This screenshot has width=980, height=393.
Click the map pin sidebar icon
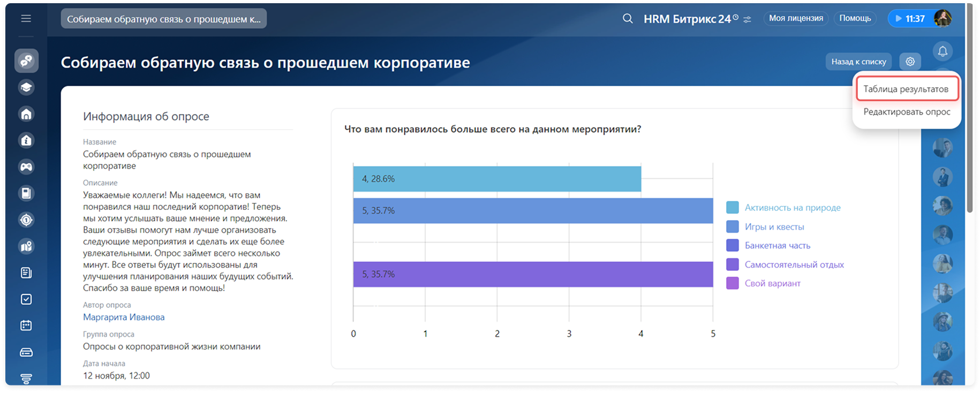[x=26, y=246]
